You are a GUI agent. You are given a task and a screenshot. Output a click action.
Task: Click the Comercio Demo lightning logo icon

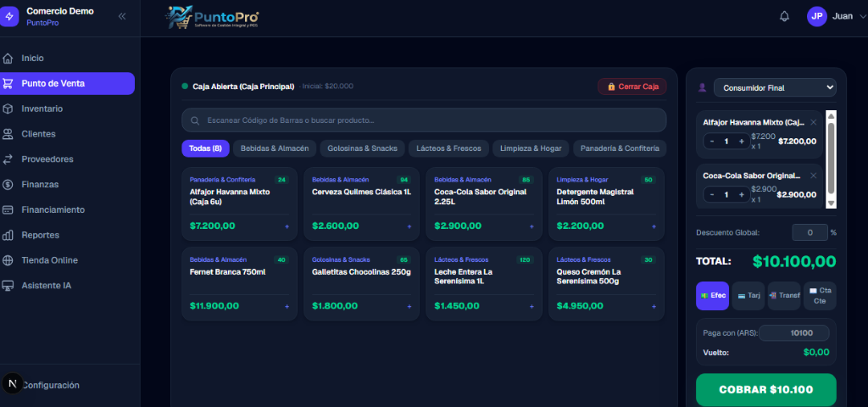click(8, 16)
